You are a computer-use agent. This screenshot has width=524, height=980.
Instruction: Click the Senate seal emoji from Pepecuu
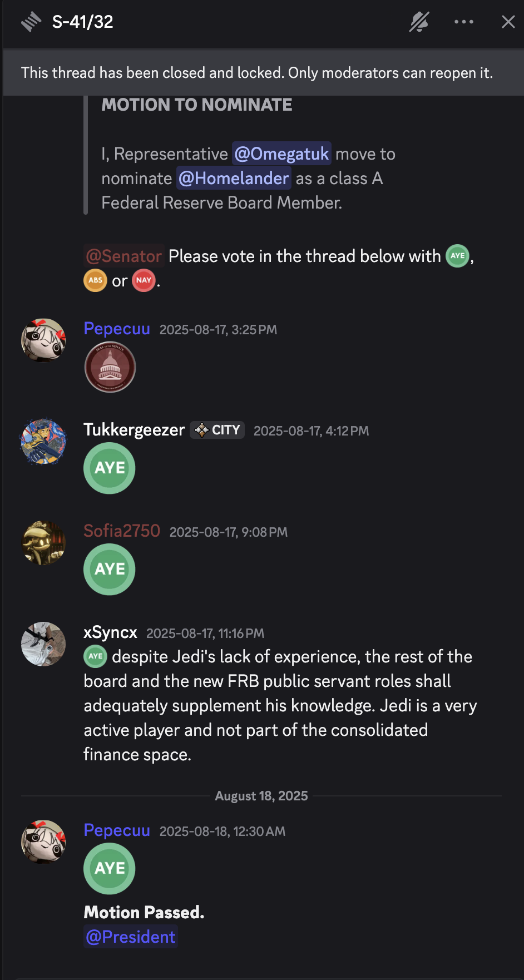[110, 367]
